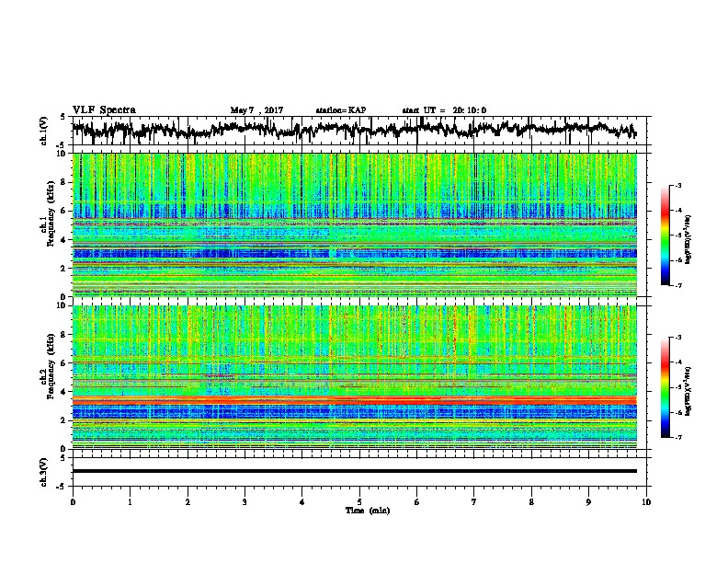Viewport: 728px width, 563px height.
Task: Click time axis tick label "7"
Action: (x=474, y=502)
